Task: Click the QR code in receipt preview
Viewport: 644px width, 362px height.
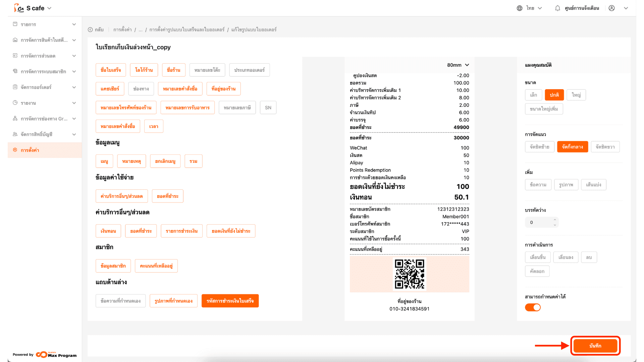Action: click(409, 274)
